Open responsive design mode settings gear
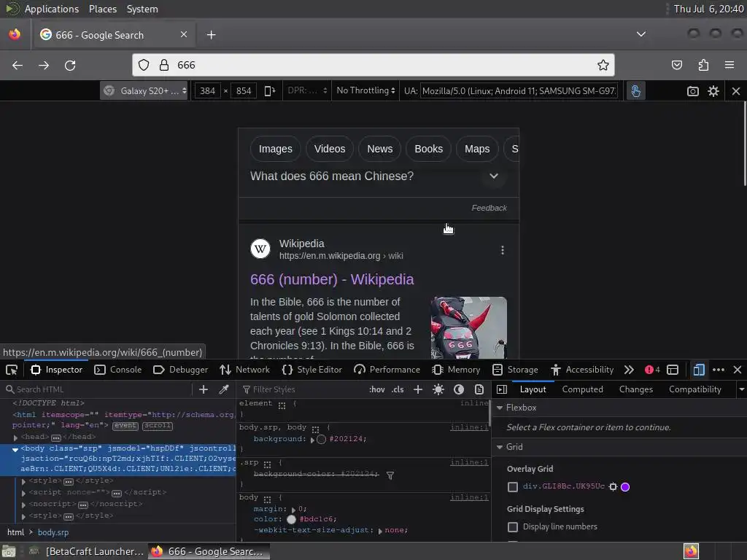 [713, 91]
